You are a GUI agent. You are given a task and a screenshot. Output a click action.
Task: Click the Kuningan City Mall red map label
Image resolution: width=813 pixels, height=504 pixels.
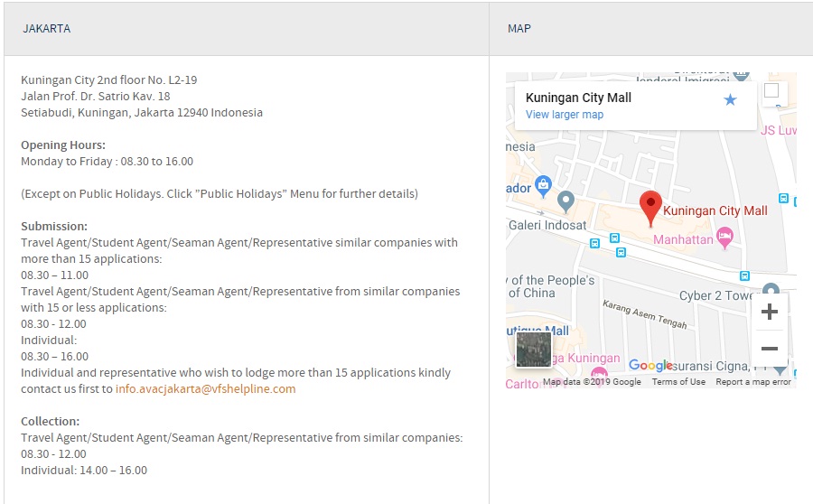click(715, 210)
